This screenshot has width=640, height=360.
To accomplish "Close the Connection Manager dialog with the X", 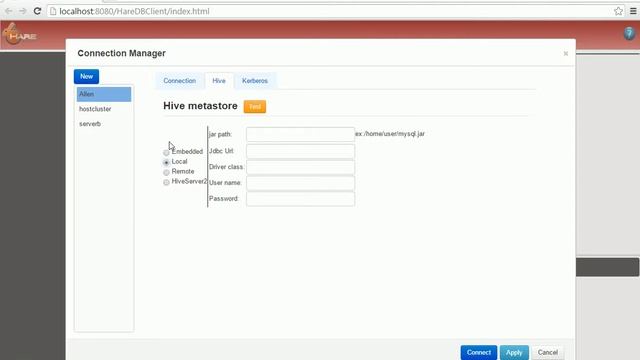I will point(566,53).
